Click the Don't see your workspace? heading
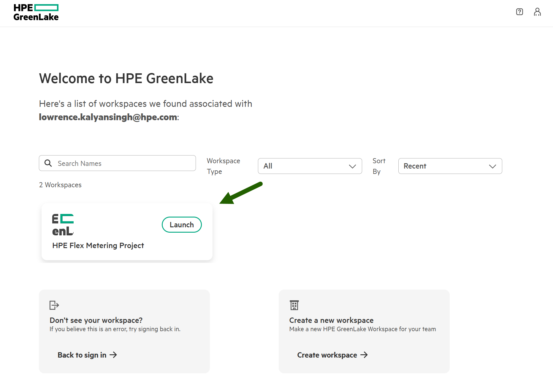This screenshot has width=553, height=392. pyautogui.click(x=96, y=320)
